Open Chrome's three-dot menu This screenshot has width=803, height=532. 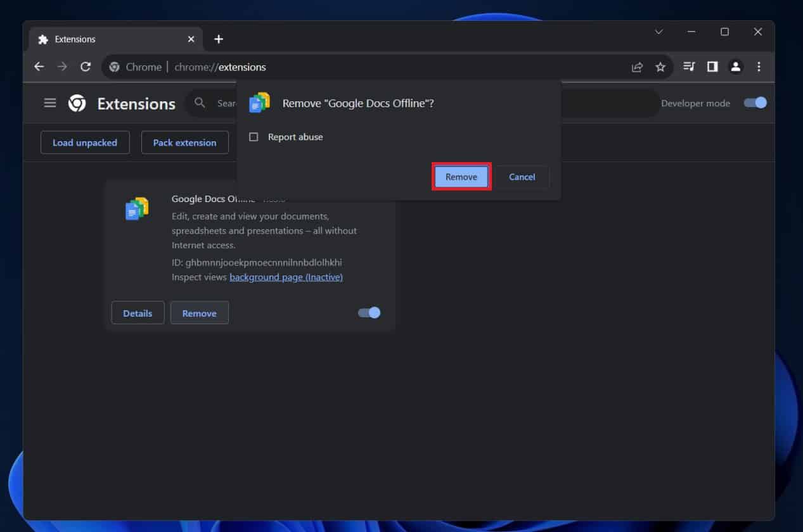pos(759,66)
